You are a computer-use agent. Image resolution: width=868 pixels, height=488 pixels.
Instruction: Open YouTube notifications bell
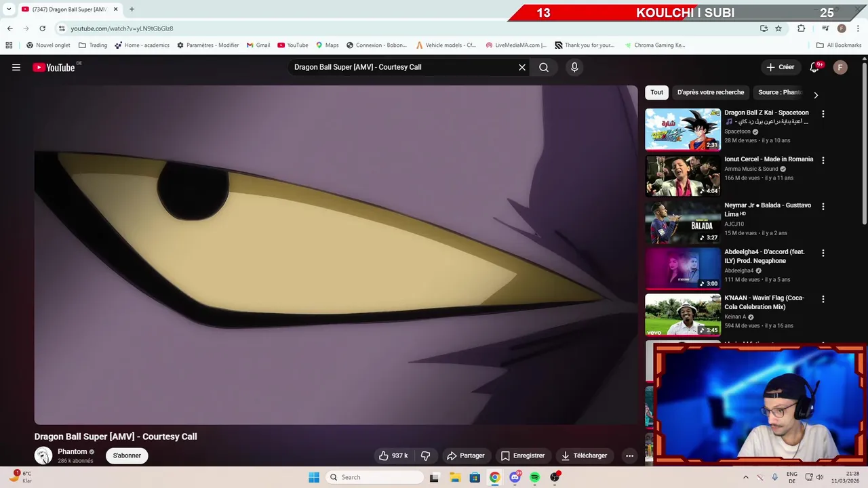(x=814, y=67)
